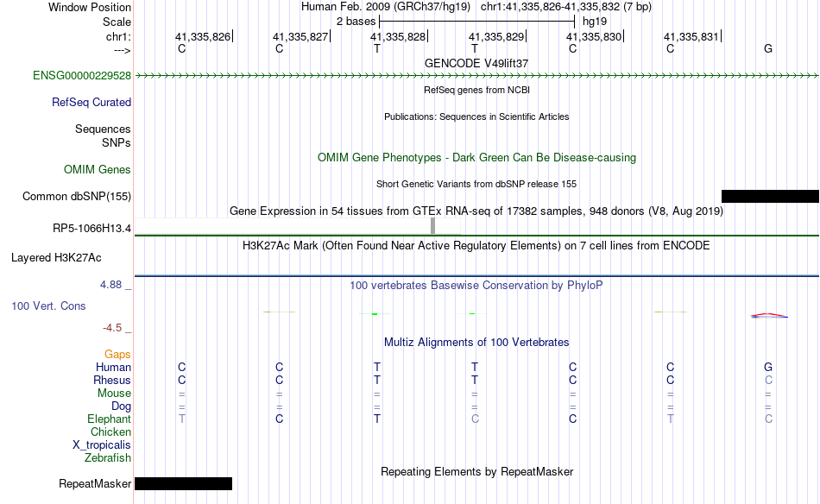Click the 41,335,831 ruler coordinate
The image size is (820, 504).
pos(691,36)
